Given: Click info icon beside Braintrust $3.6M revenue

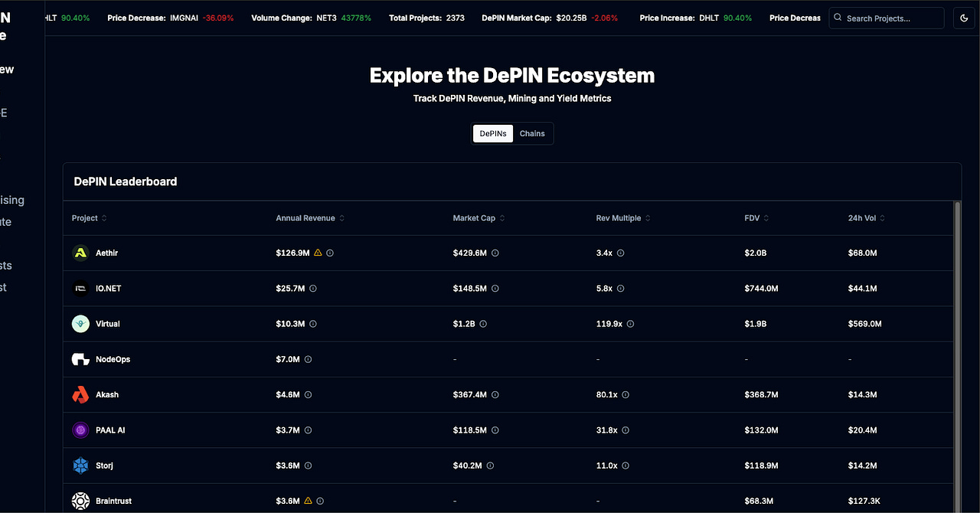Looking at the screenshot, I should tap(320, 501).
